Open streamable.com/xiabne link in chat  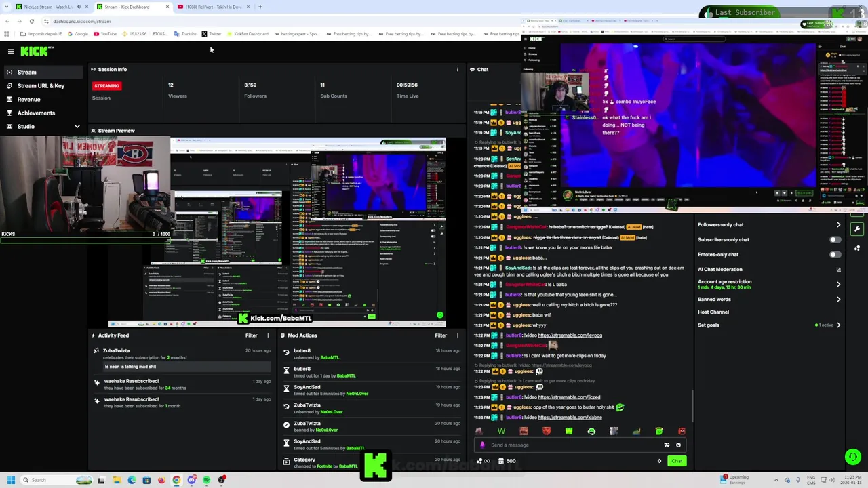[x=570, y=418]
